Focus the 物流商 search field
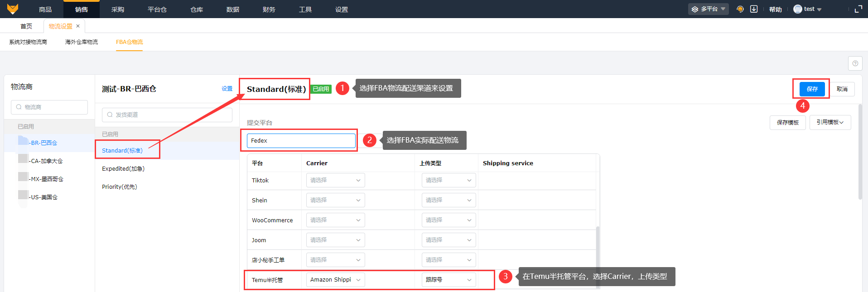The height and width of the screenshot is (292, 868). (49, 107)
